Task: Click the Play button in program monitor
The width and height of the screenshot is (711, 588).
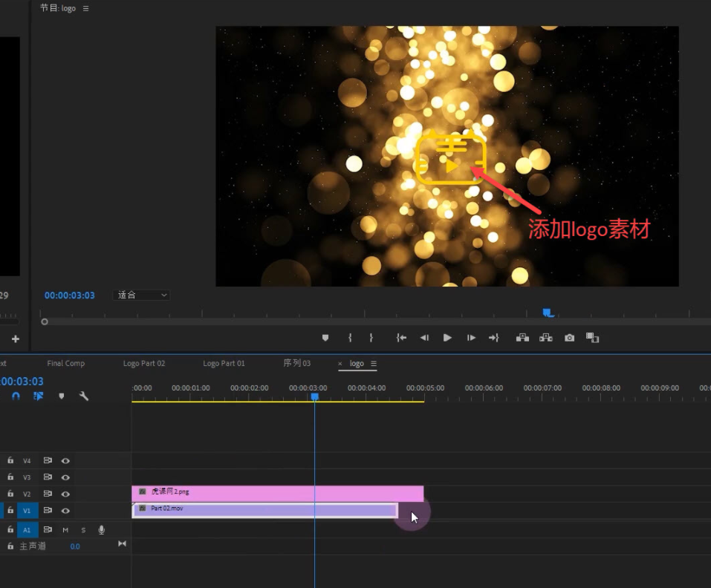Action: click(x=447, y=338)
